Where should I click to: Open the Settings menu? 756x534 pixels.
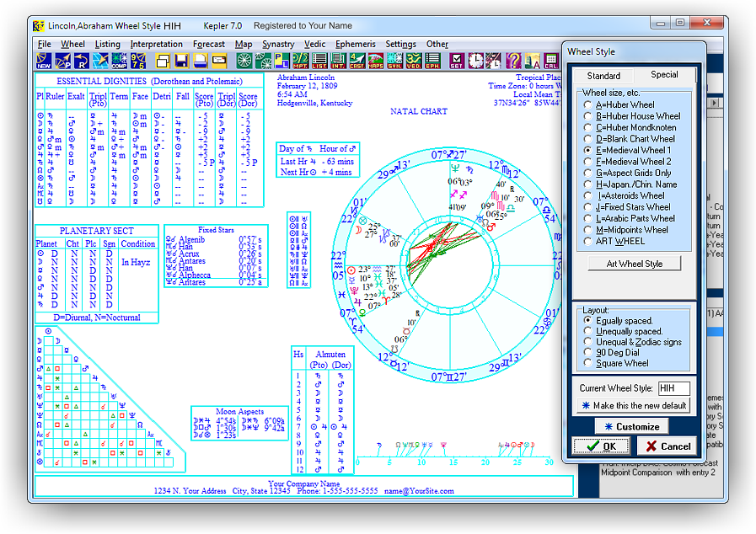(400, 44)
